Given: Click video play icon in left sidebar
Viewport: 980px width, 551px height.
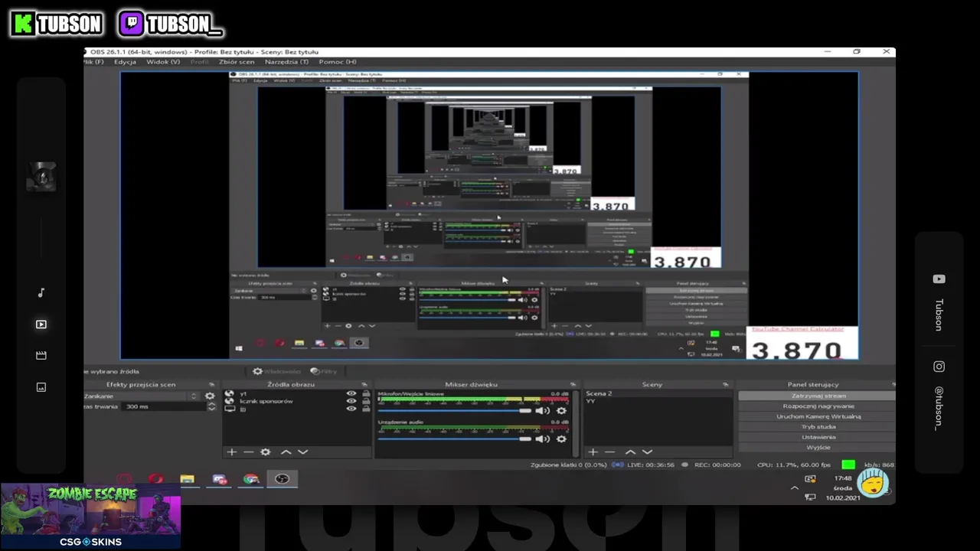Looking at the screenshot, I should (41, 324).
